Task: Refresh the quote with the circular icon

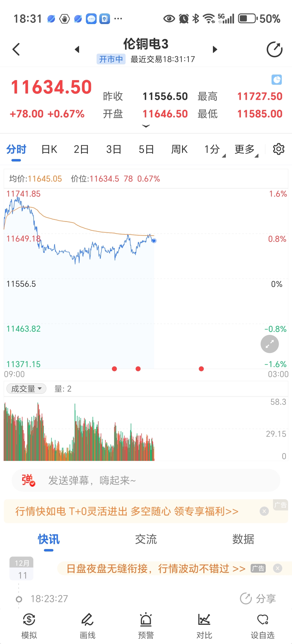Action: coord(274,50)
